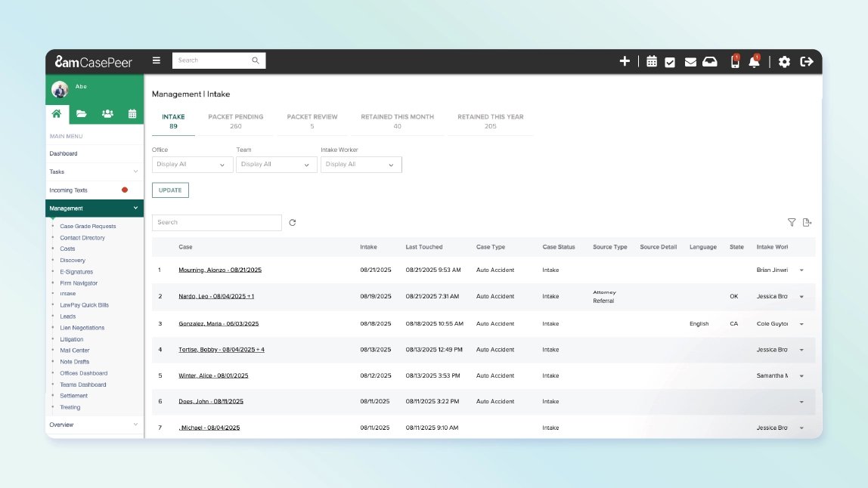Open the settings gear icon

784,62
